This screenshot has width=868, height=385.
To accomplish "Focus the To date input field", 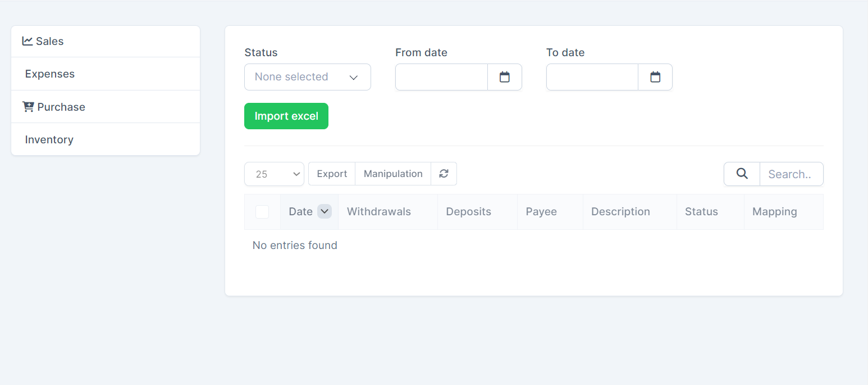I will tap(592, 77).
